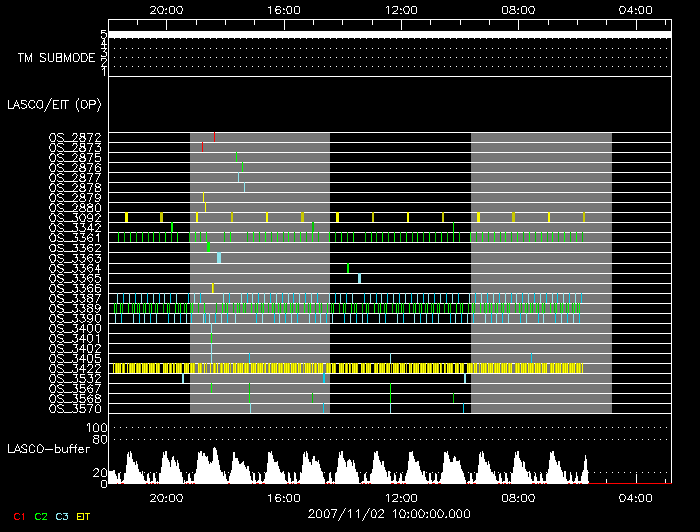This screenshot has height=532, width=700.
Task: Click the LASCO-buffer label
Action: pos(49,449)
